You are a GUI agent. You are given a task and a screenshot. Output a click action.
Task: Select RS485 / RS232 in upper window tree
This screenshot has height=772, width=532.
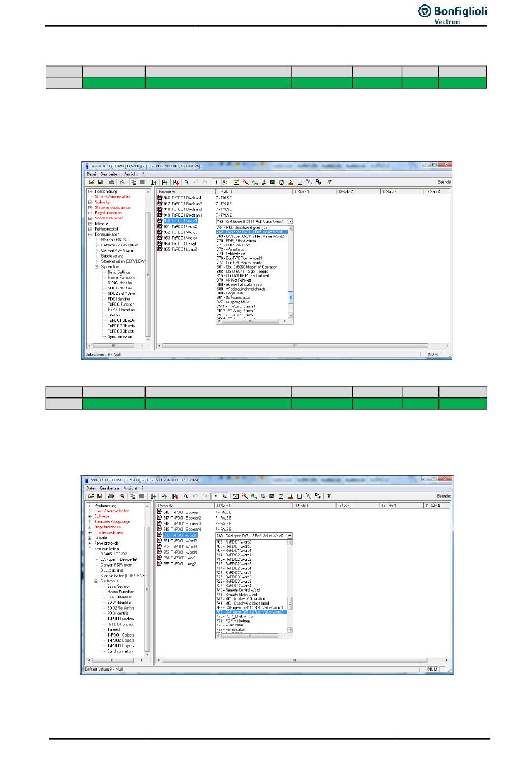(x=114, y=240)
